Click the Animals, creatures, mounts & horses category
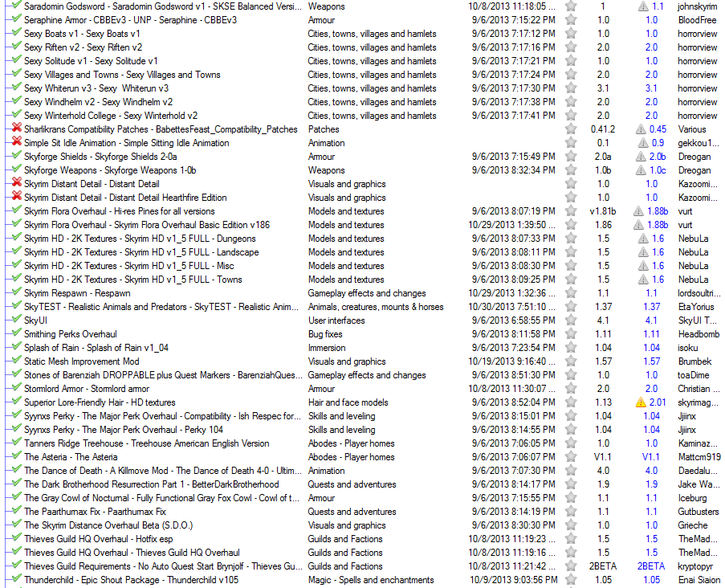Image resolution: width=725 pixels, height=588 pixels. click(x=376, y=307)
